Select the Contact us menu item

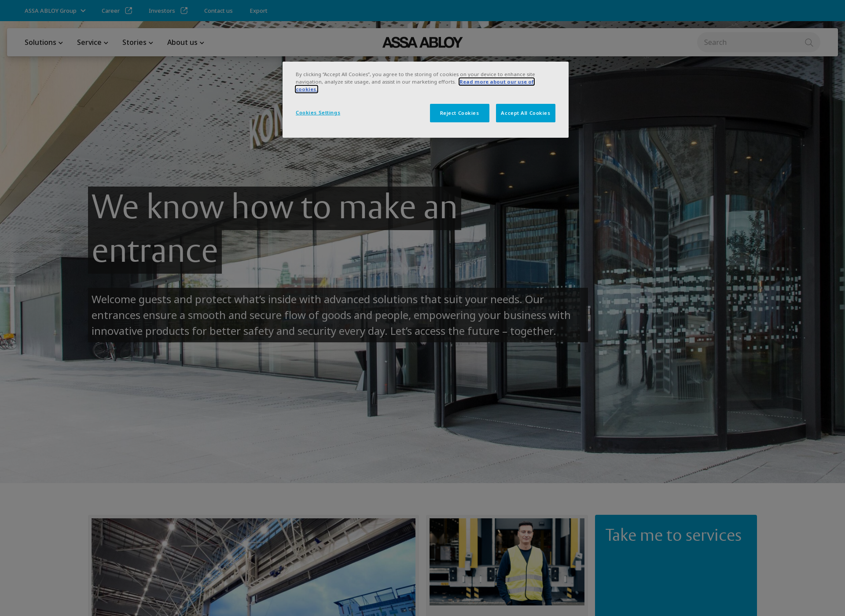tap(218, 11)
